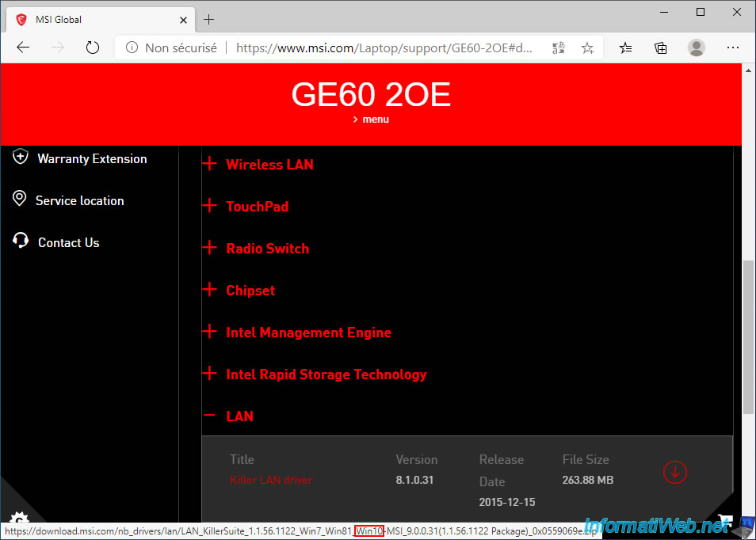Click the Killer LAN driver title link

271,480
